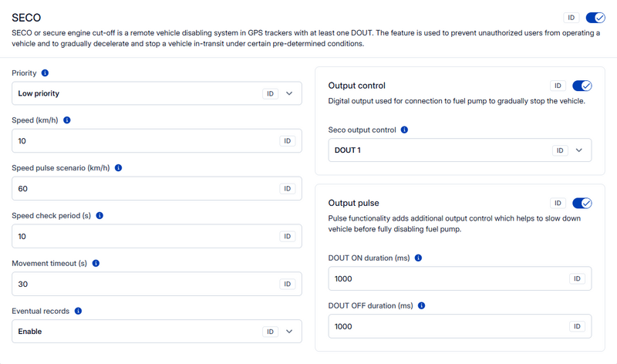
Task: Click ID badge in Output pulse header
Action: point(558,204)
